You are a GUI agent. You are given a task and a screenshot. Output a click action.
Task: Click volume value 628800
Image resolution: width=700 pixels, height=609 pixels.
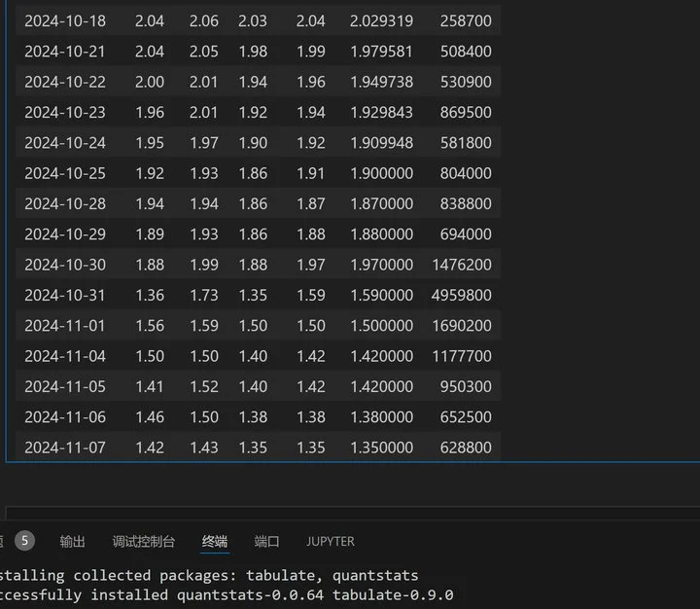[466, 448]
